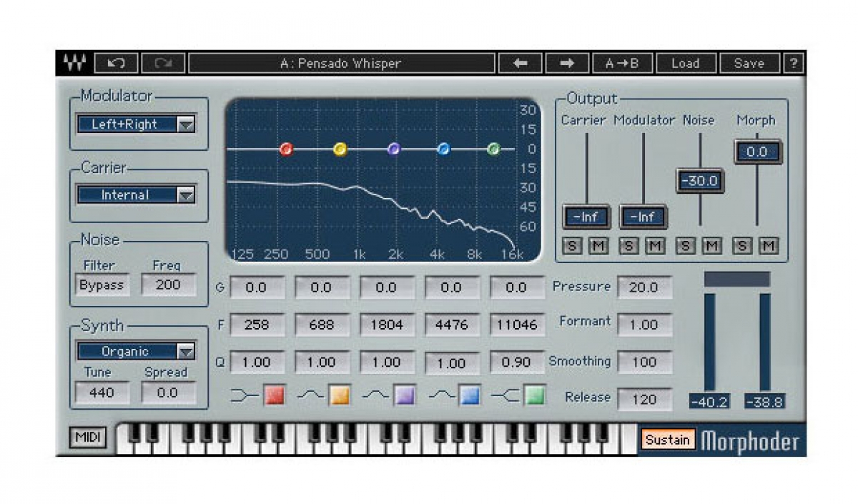Solo the Modulator output
Viewport: 858px width, 504px height.
coord(628,246)
